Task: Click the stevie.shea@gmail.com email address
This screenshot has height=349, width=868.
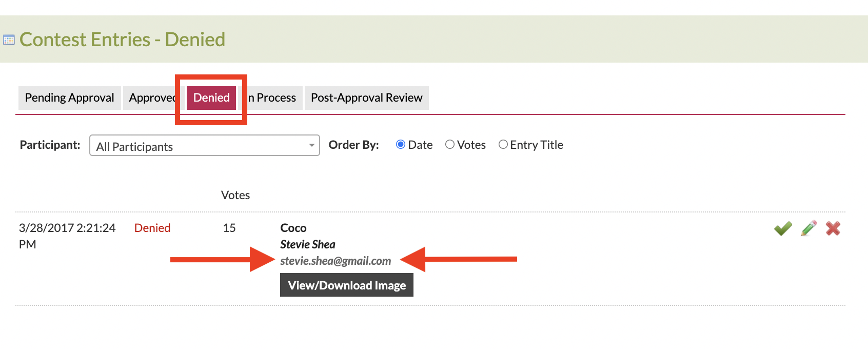Action: 336,261
